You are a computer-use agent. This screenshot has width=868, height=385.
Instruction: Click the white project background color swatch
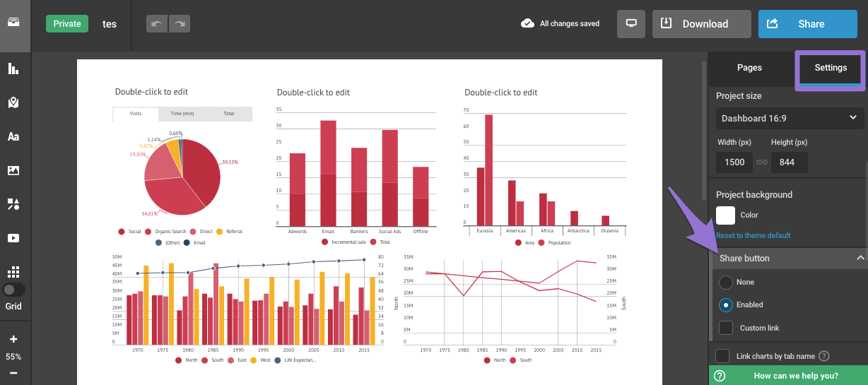tap(726, 215)
